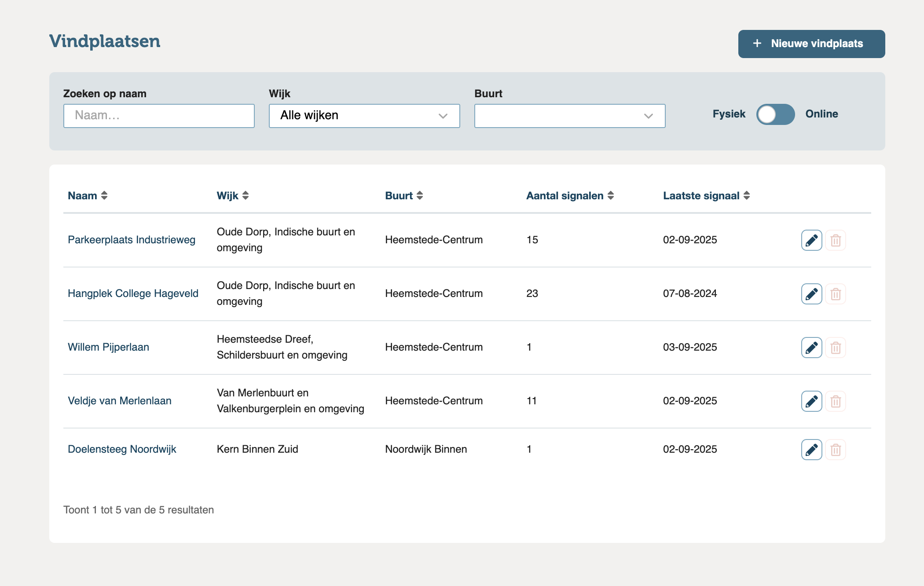
Task: Delete the Doelensteeg Noordwijk entry
Action: pyautogui.click(x=835, y=450)
